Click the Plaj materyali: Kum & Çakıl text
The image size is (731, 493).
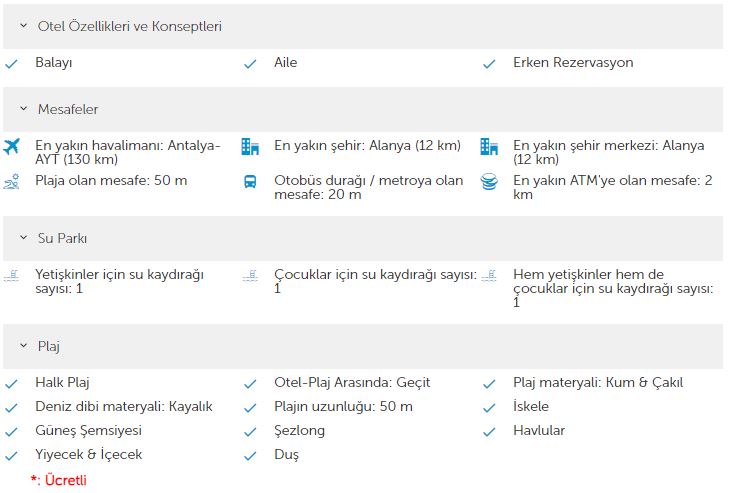point(598,383)
